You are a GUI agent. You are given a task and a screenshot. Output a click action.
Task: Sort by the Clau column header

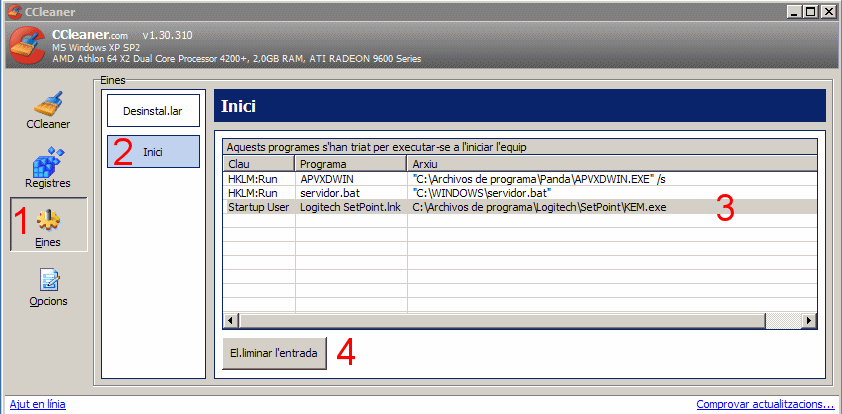tap(259, 163)
